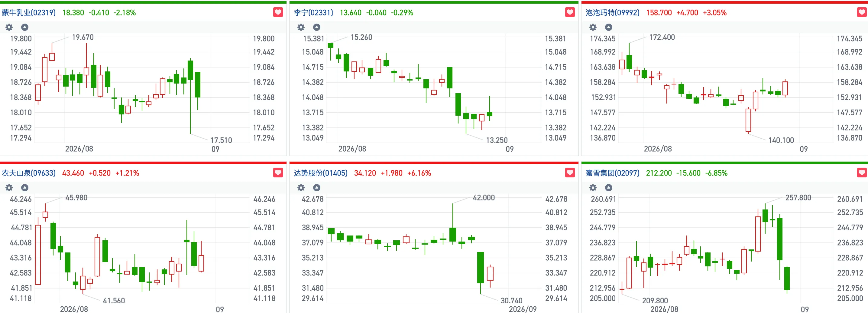Viewport: 868px width, 313px height.
Task: Open chart settings gear for 达势股份
Action: point(301,188)
